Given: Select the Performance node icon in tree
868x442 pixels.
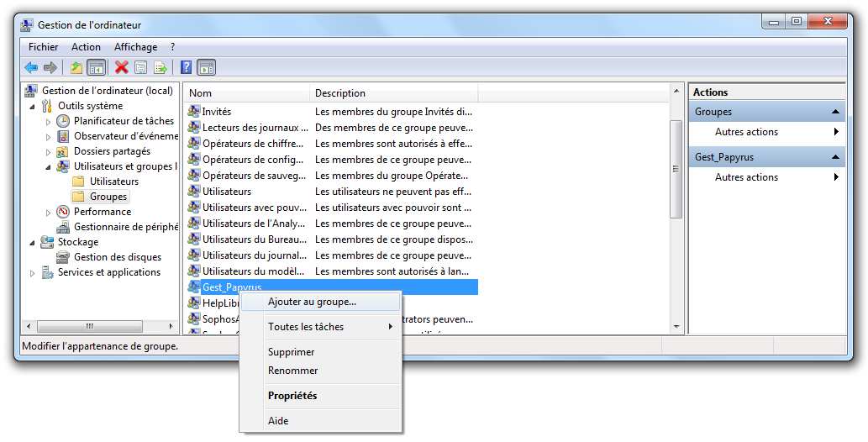Looking at the screenshot, I should [x=63, y=212].
